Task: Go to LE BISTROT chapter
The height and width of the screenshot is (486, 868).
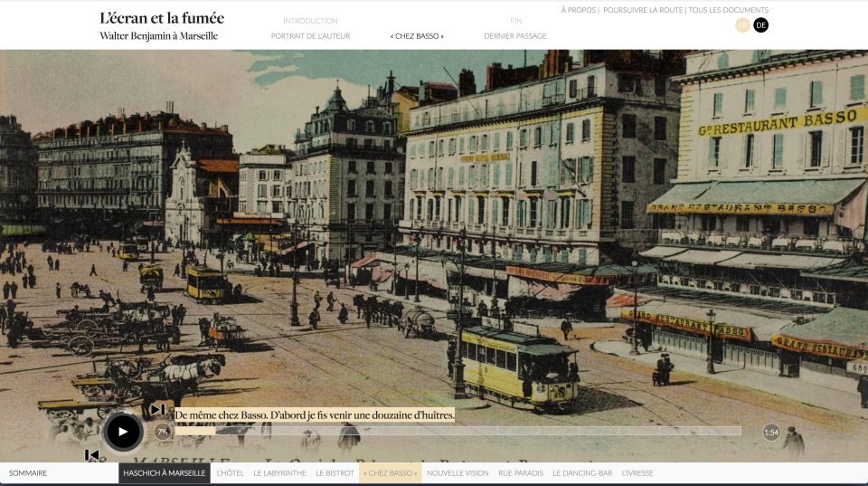Action: click(335, 473)
